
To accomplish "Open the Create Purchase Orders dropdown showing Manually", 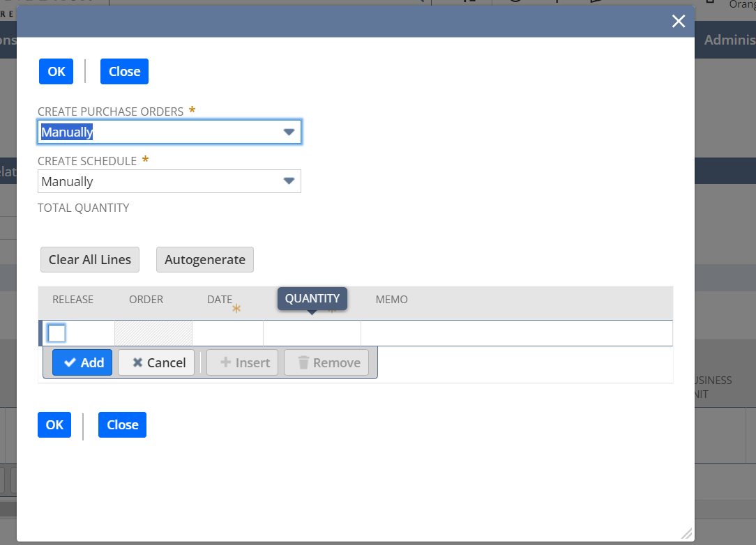I will point(169,132).
